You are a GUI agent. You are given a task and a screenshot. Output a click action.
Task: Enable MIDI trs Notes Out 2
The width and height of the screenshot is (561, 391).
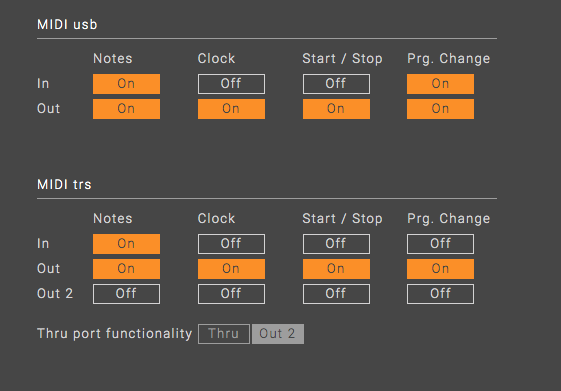point(126,294)
